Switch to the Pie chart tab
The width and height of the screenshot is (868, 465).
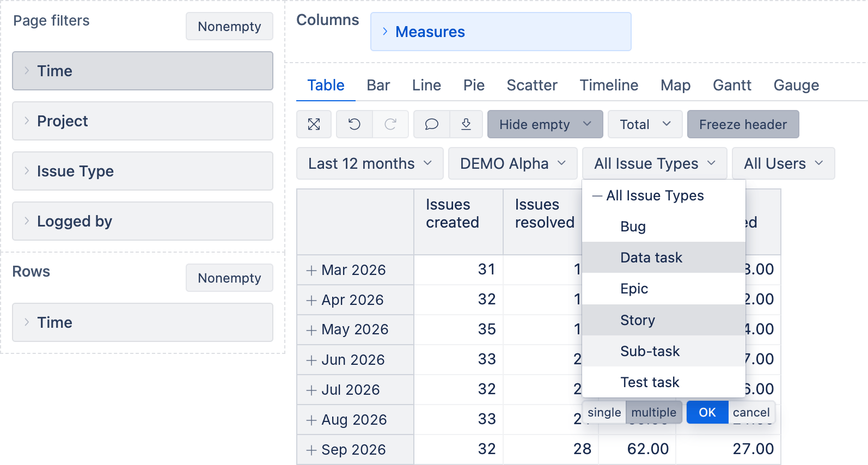[x=474, y=85]
